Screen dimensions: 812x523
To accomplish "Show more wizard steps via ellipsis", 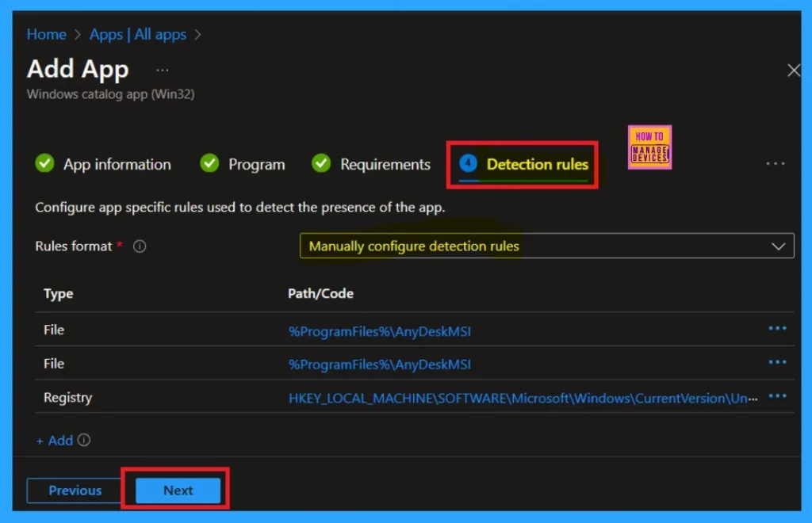I will pyautogui.click(x=776, y=163).
